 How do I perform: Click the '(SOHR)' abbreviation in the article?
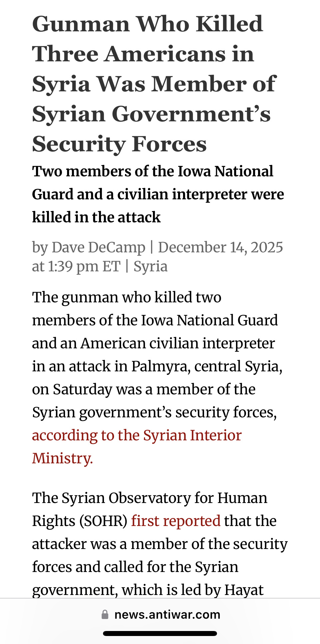[103, 521]
